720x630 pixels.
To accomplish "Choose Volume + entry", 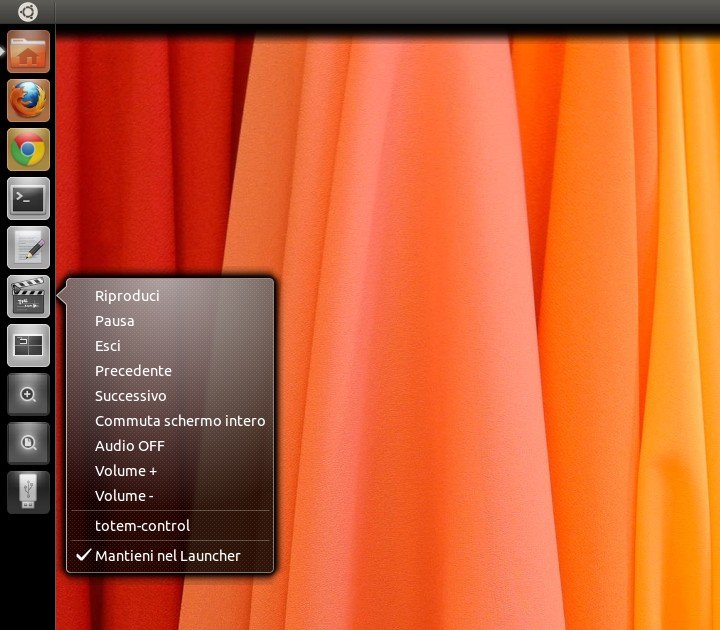I will pyautogui.click(x=170, y=471).
